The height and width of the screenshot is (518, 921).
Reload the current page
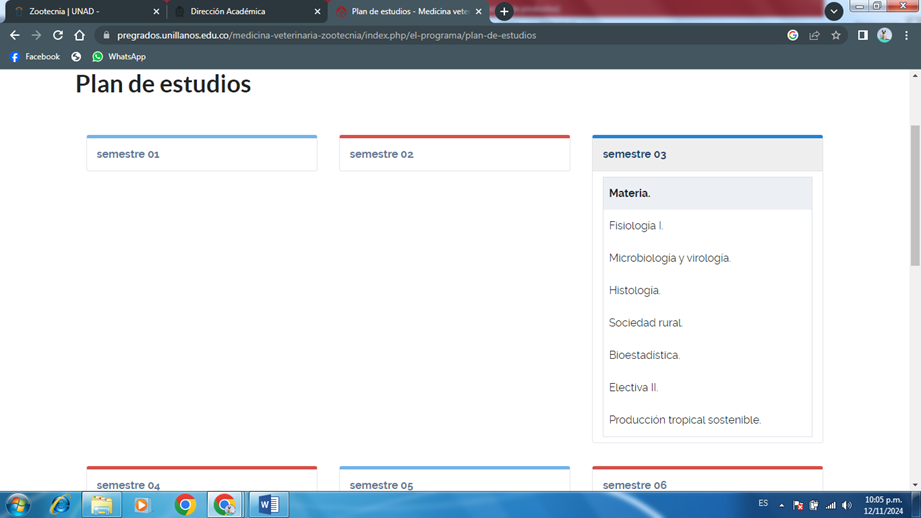coord(58,35)
